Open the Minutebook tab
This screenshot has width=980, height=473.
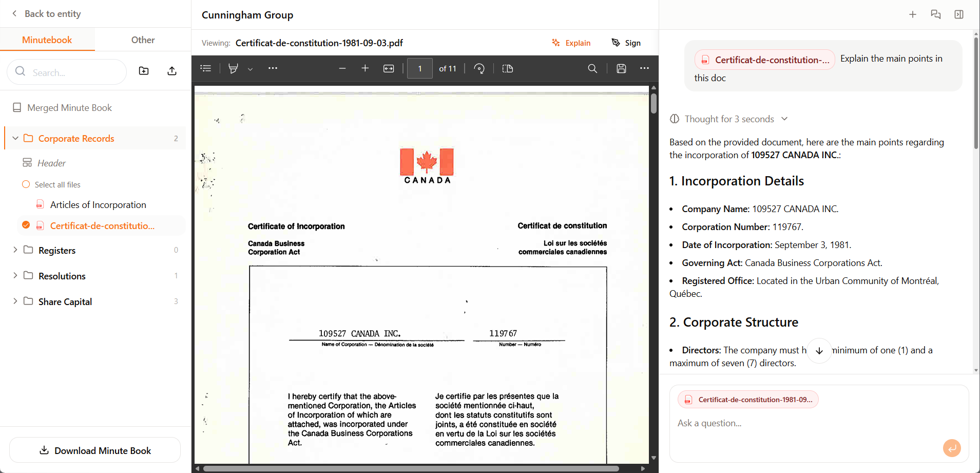[47, 40]
